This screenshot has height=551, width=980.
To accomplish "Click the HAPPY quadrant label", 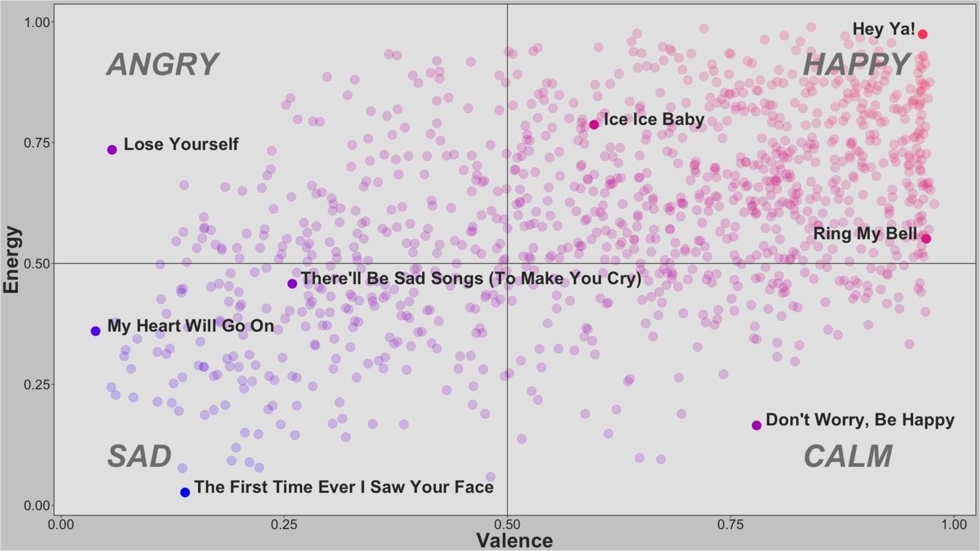I will (x=856, y=65).
